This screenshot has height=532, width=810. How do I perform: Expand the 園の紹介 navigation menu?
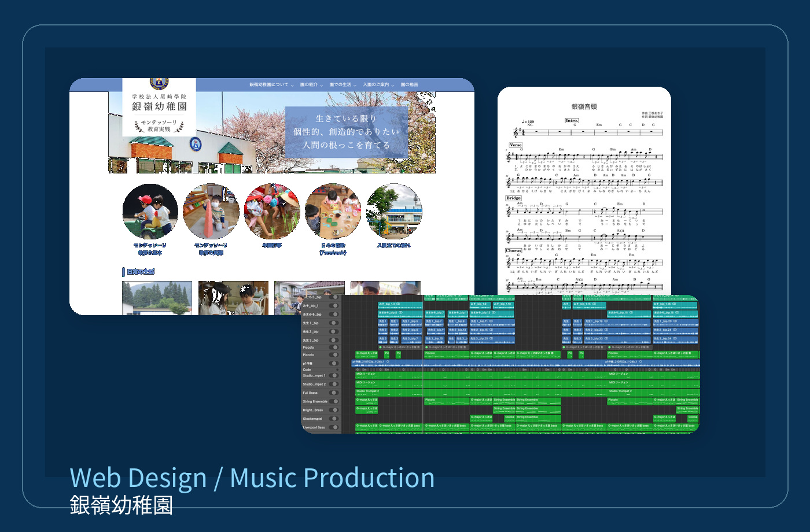click(311, 85)
